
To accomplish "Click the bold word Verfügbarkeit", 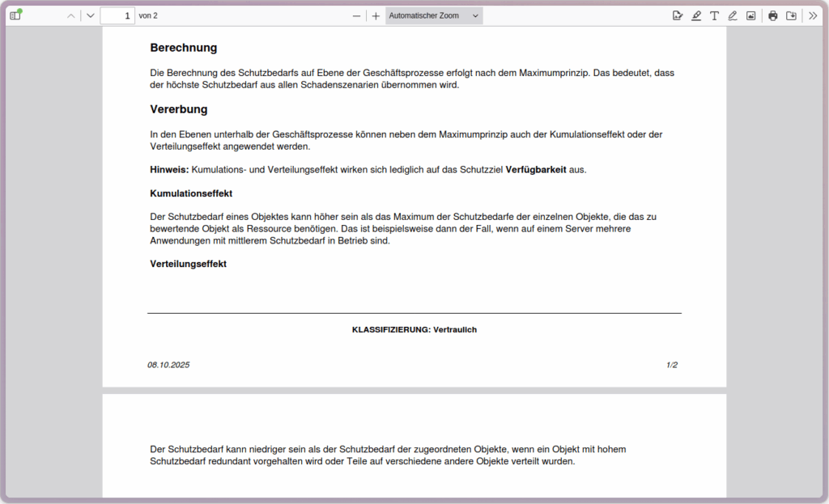I will click(535, 170).
